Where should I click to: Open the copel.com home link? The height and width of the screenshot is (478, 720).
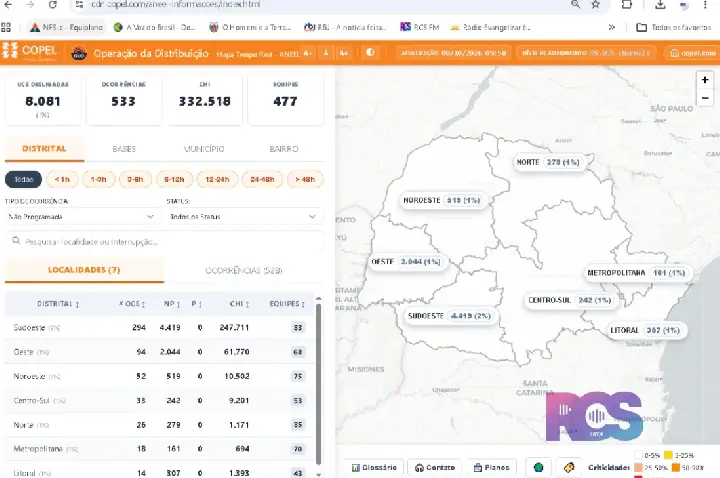tap(693, 53)
